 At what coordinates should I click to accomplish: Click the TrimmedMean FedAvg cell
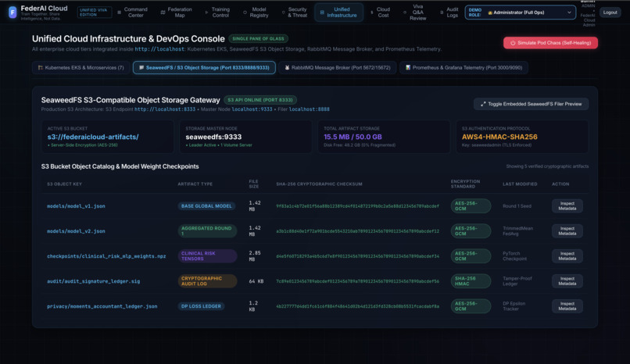pyautogui.click(x=517, y=231)
